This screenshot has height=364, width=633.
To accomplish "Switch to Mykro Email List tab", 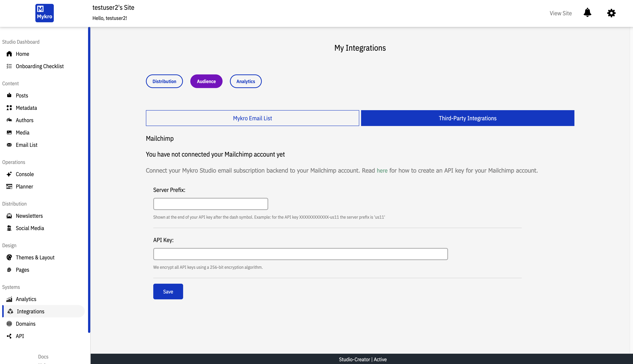I will [x=252, y=118].
